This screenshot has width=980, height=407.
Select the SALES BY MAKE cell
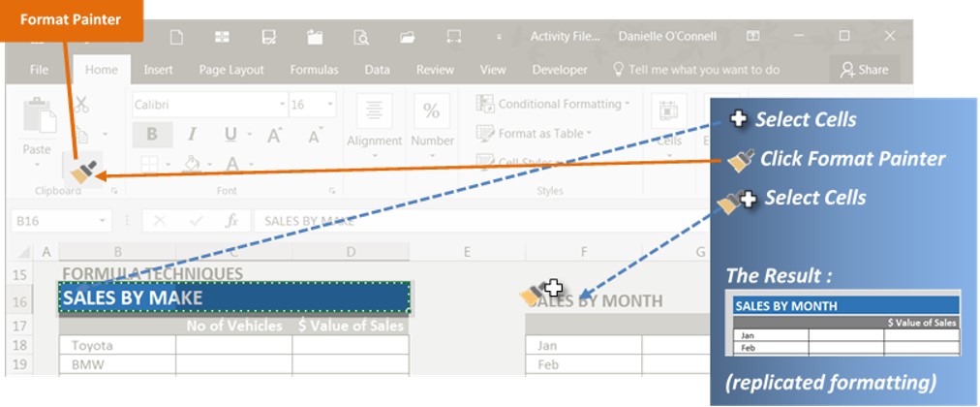coord(234,297)
